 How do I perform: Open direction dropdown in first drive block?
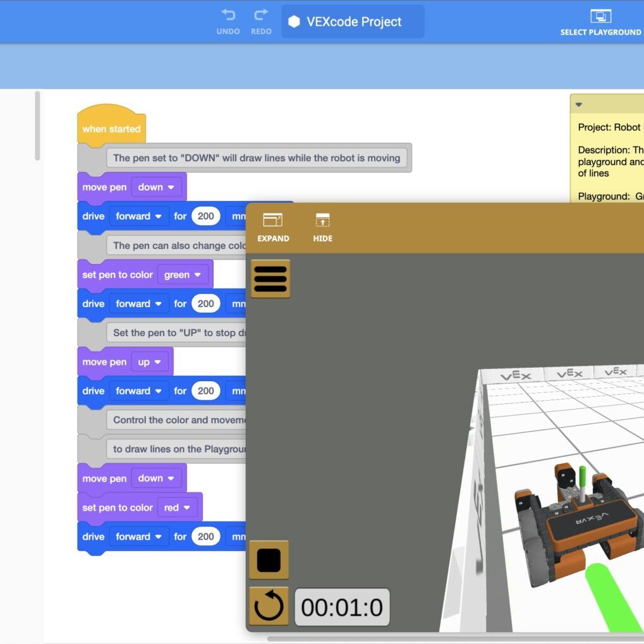tap(139, 216)
